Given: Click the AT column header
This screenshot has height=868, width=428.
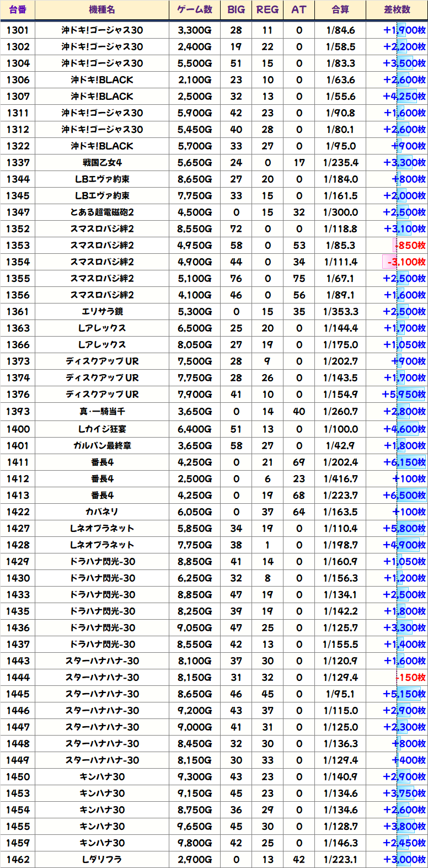Looking at the screenshot, I should coord(299,10).
